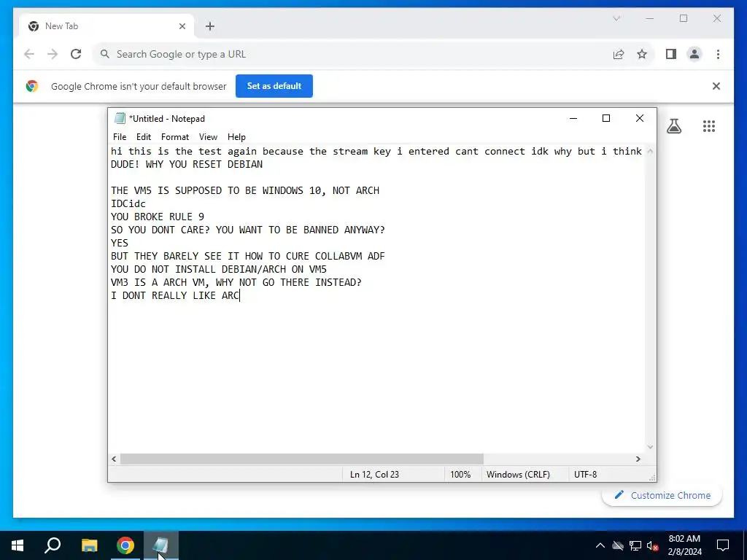Viewport: 747px width, 560px height.
Task: Open the Action Center notifications icon
Action: pyautogui.click(x=723, y=545)
